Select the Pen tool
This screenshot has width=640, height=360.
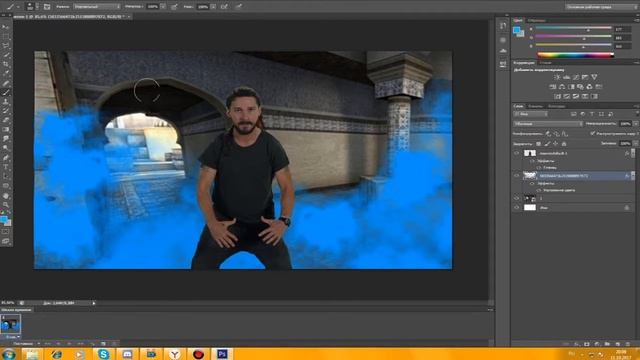pyautogui.click(x=6, y=158)
